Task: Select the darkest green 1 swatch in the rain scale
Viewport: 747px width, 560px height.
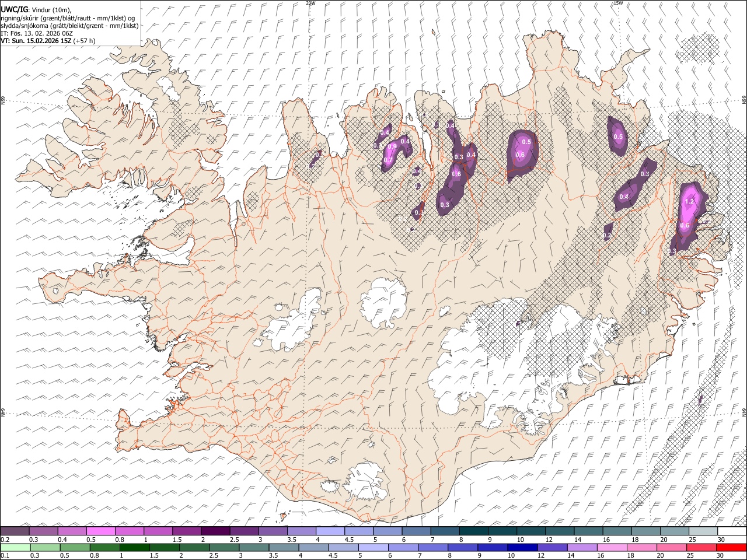Action: point(135,548)
